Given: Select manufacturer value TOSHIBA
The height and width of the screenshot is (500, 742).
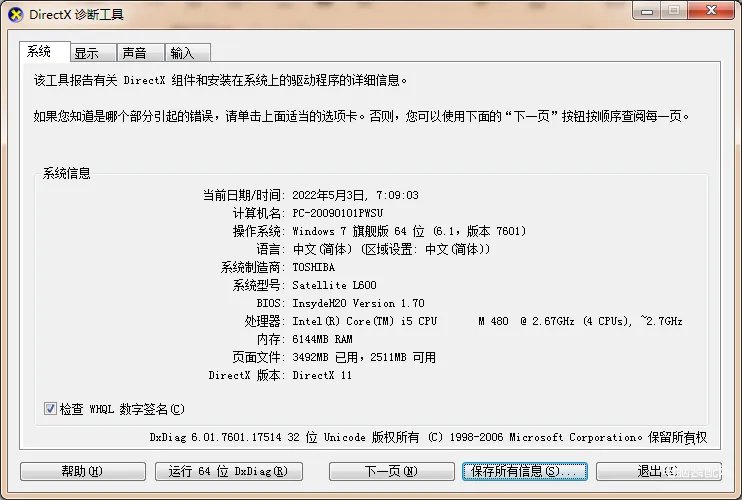Looking at the screenshot, I should coord(313,267).
